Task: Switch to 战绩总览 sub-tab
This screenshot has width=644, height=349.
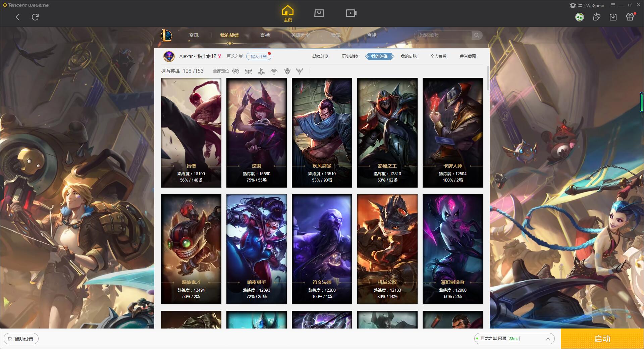Action: (320, 56)
